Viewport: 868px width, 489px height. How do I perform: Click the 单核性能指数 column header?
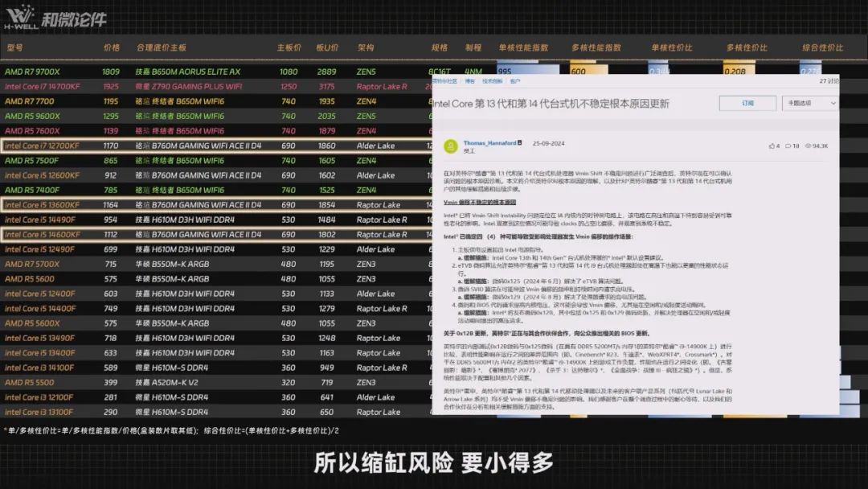pyautogui.click(x=523, y=47)
